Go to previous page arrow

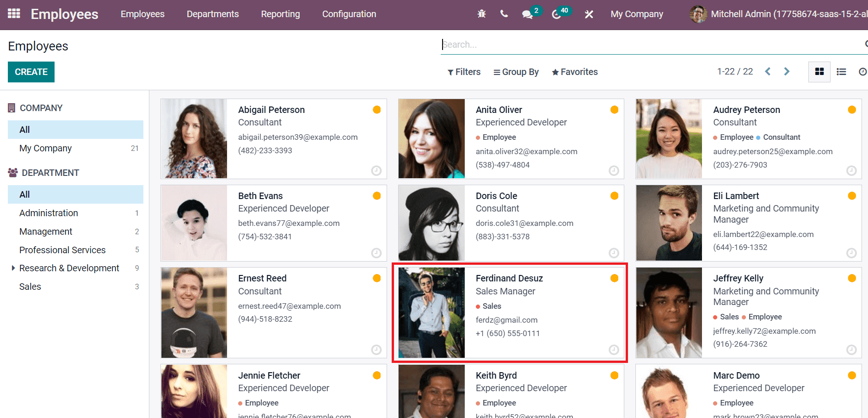768,71
